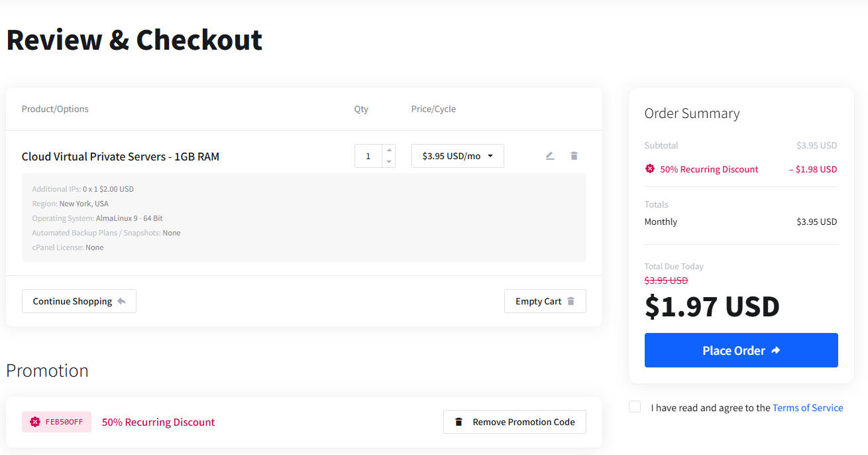Image resolution: width=868 pixels, height=455 pixels.
Task: Click the Empty Cart button
Action: [545, 301]
